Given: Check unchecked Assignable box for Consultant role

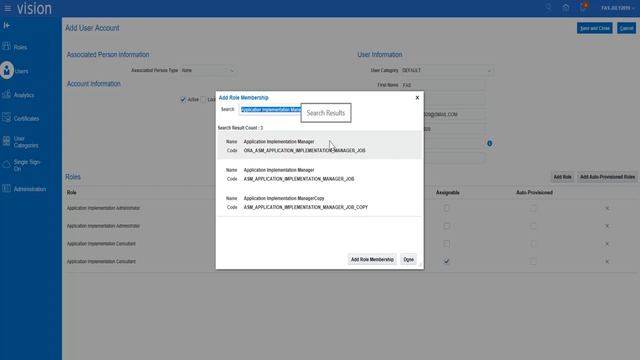Looking at the screenshot, I should click(447, 244).
